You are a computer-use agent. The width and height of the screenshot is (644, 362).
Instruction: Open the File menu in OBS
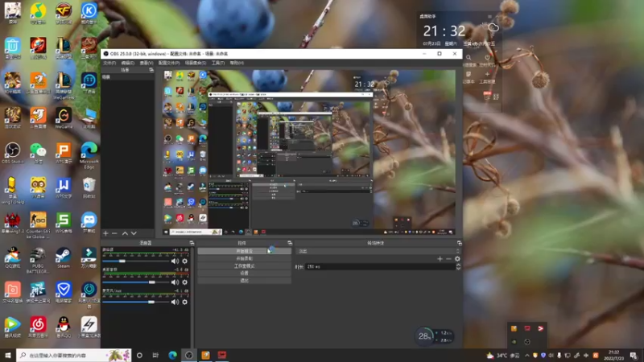tap(109, 63)
